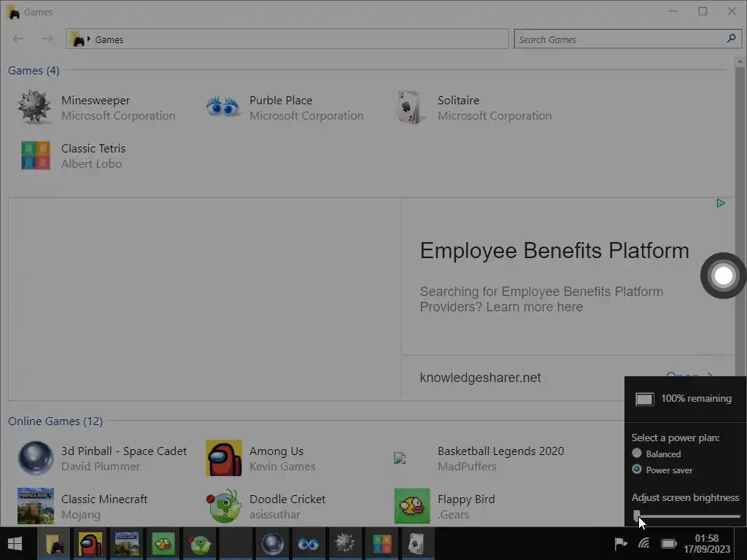Click the clock showing 01:58
Viewport: 747px width, 560px height.
click(706, 538)
